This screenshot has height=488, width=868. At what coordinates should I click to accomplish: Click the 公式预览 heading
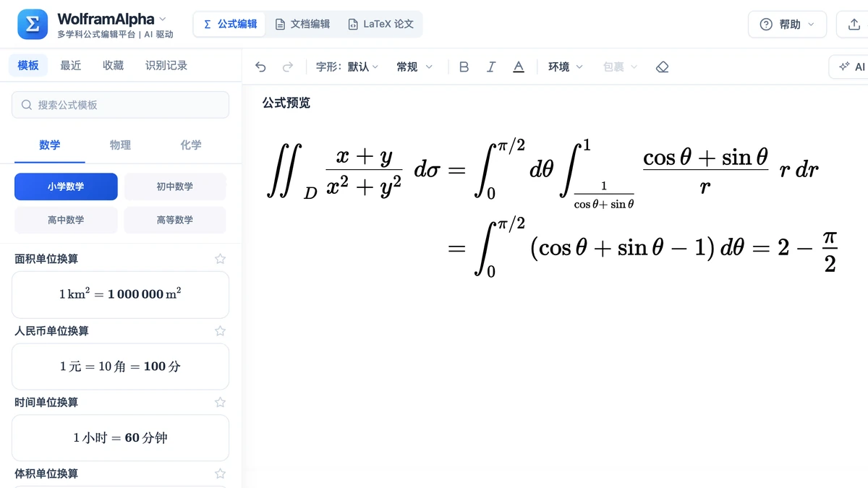tap(286, 103)
